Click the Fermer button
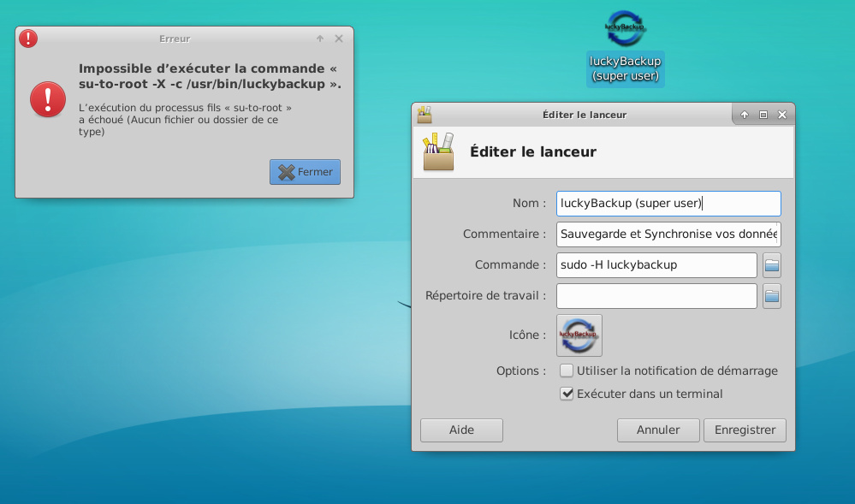 coord(305,172)
